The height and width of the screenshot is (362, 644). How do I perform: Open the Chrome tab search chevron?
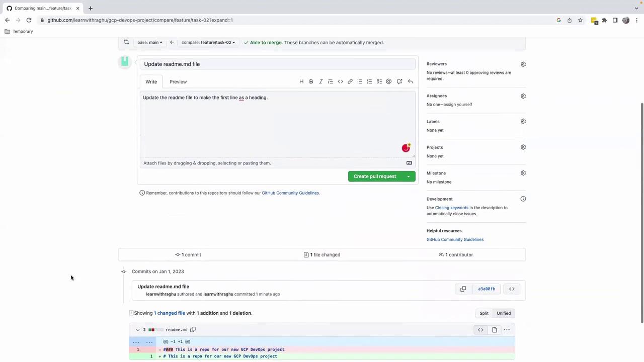coord(636,8)
